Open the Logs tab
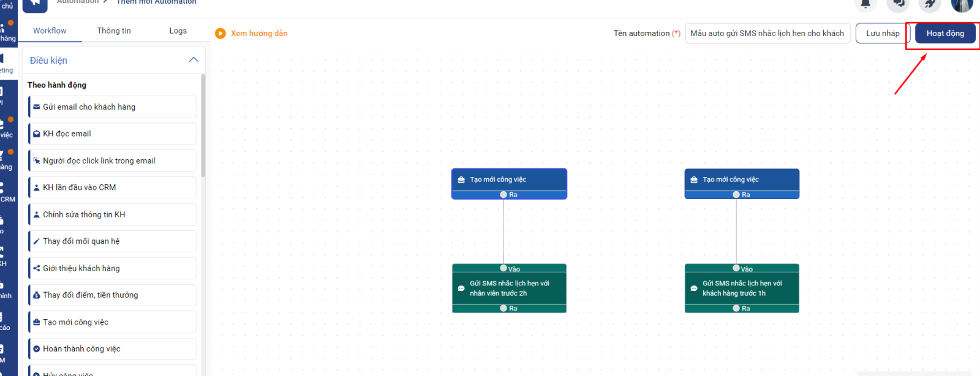Image resolution: width=980 pixels, height=376 pixels. click(x=178, y=31)
